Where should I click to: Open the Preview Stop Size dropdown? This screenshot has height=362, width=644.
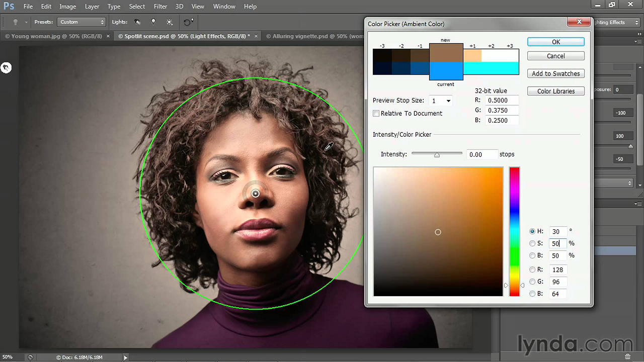[441, 101]
